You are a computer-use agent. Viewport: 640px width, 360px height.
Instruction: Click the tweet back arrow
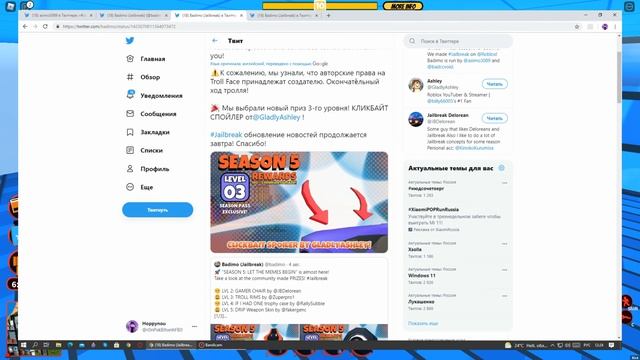[215, 40]
